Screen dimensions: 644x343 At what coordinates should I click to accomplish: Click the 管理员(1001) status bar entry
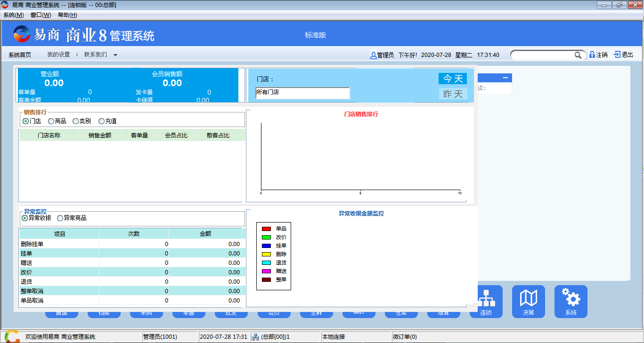[x=170, y=337]
